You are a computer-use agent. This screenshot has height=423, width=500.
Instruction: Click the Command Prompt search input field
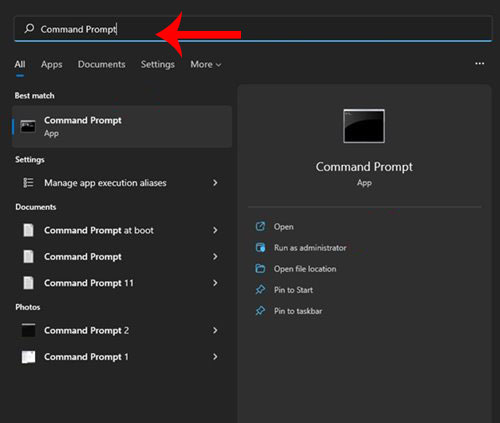click(253, 29)
